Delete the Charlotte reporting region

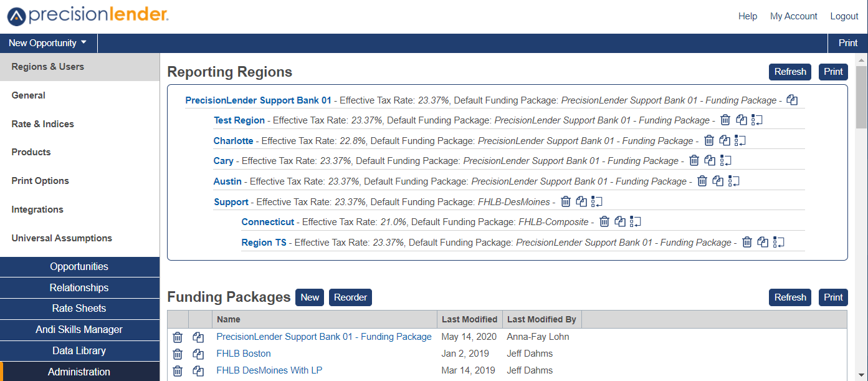pyautogui.click(x=709, y=140)
